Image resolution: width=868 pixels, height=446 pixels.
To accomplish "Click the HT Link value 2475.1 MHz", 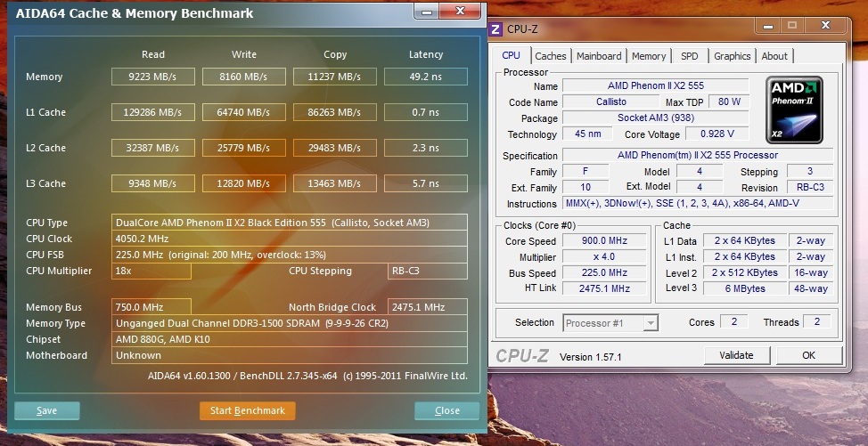I will click(604, 288).
